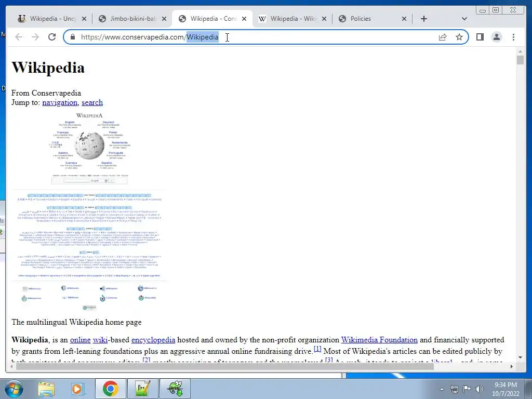Click the horizontal scrollbar right arrow
The height and width of the screenshot is (399, 532).
512,366
